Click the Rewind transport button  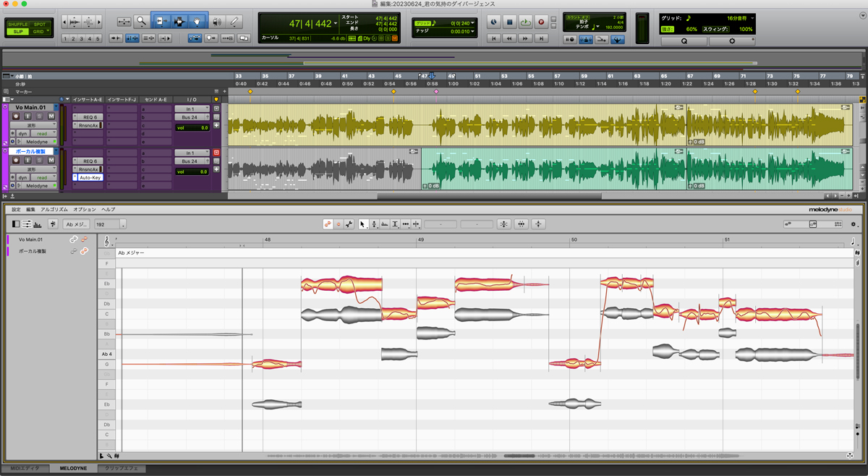pos(509,38)
